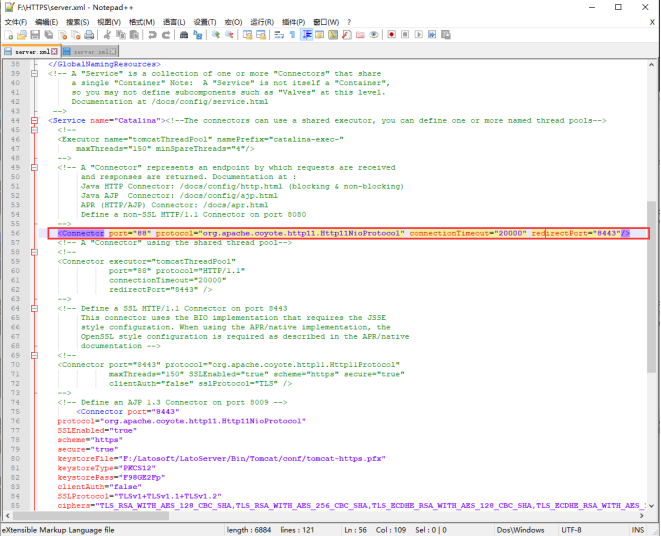Click the vertical scrollbar thumb
Image resolution: width=661 pixels, height=536 pixels.
pos(651,287)
